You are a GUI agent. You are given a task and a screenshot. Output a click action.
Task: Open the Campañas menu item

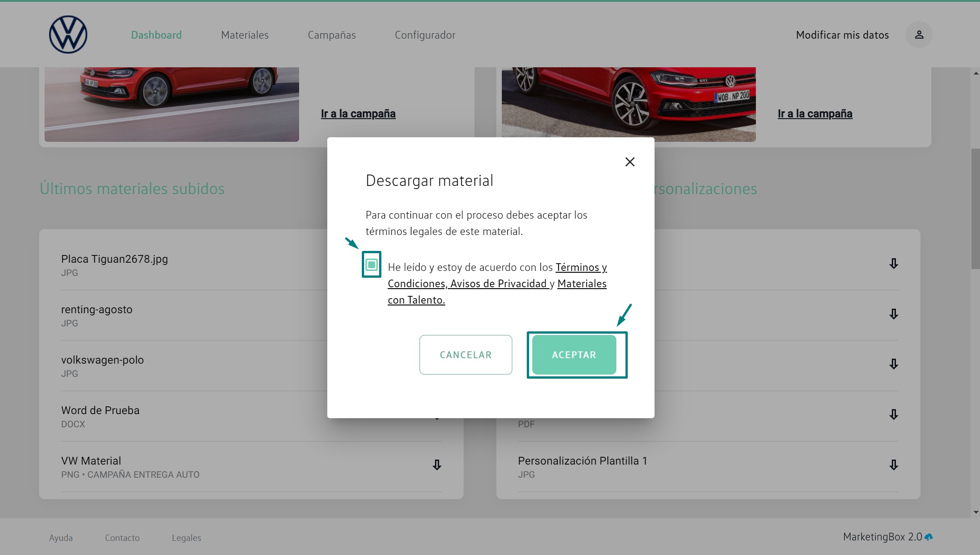(x=331, y=35)
